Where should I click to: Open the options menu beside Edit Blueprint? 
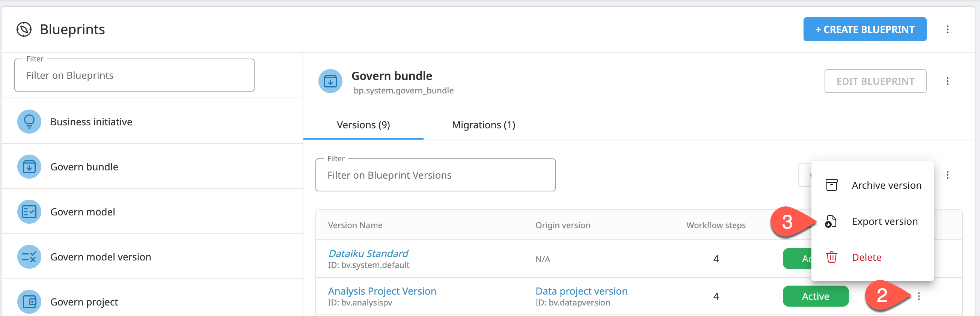coord(947,81)
